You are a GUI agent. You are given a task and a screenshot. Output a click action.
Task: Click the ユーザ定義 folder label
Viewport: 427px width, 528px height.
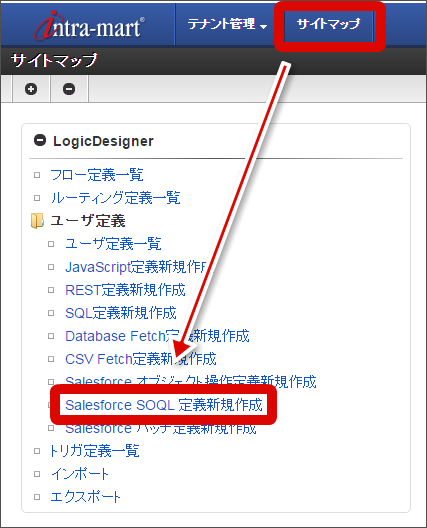pyautogui.click(x=88, y=221)
